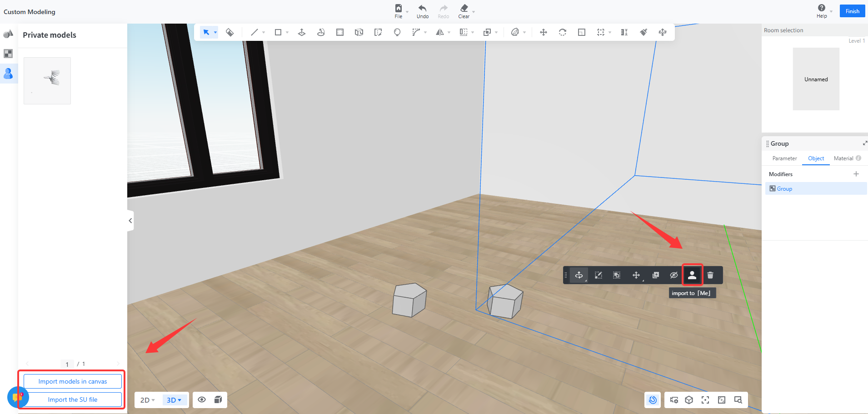
Task: Expand the selection frame dropdown arrow
Action: coord(610,32)
